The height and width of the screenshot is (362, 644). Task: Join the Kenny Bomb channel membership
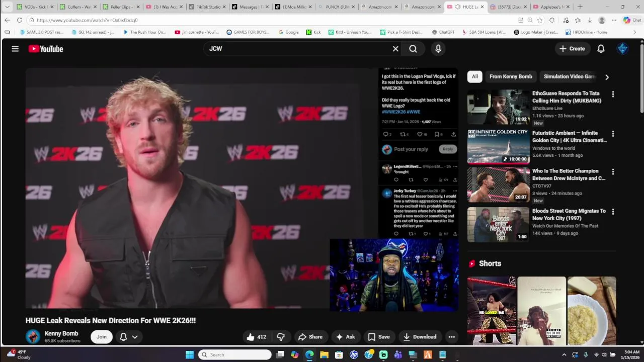coord(102,337)
